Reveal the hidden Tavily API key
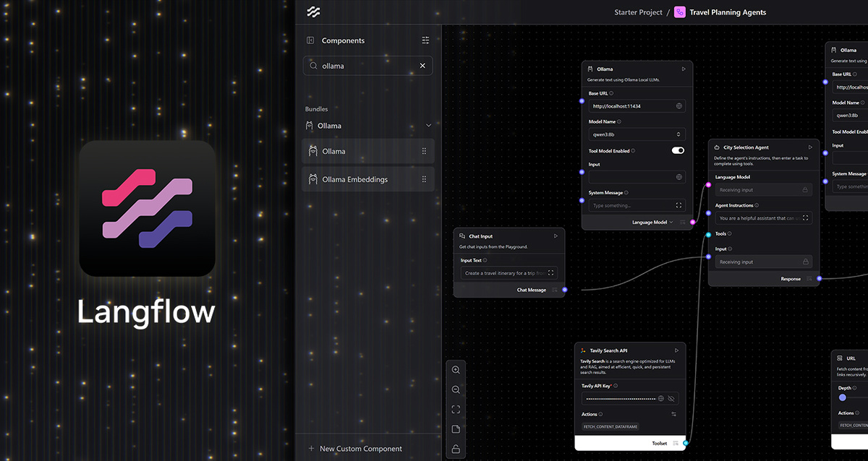This screenshot has height=461, width=868. [x=671, y=398]
